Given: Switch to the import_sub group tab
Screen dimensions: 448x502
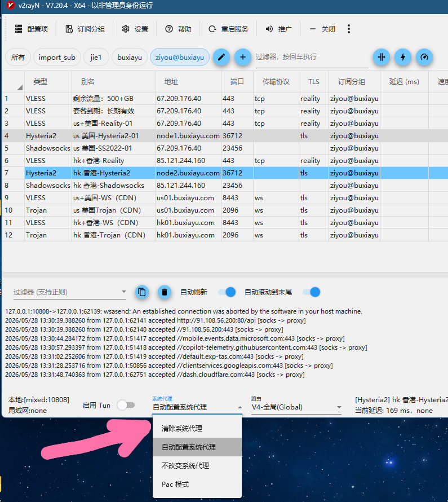Looking at the screenshot, I should pyautogui.click(x=57, y=58).
